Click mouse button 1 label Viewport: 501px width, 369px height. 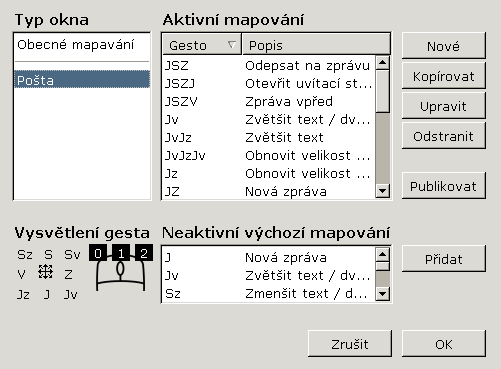(x=121, y=253)
